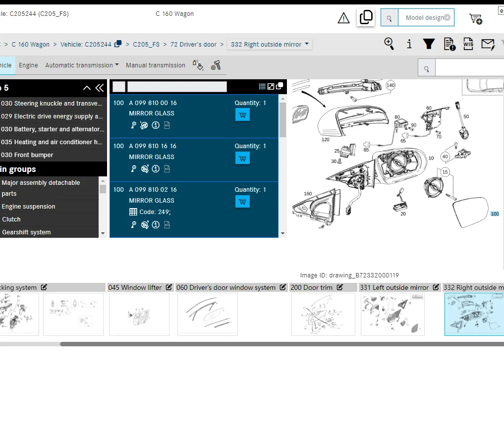Click the key icon under A 099 810 16 16
This screenshot has height=435, width=504.
133,168
